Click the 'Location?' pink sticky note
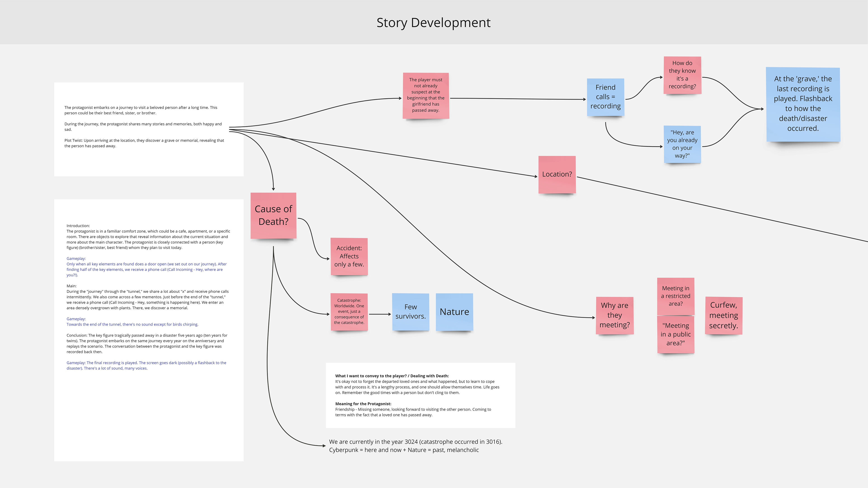This screenshot has width=868, height=488. 557,174
